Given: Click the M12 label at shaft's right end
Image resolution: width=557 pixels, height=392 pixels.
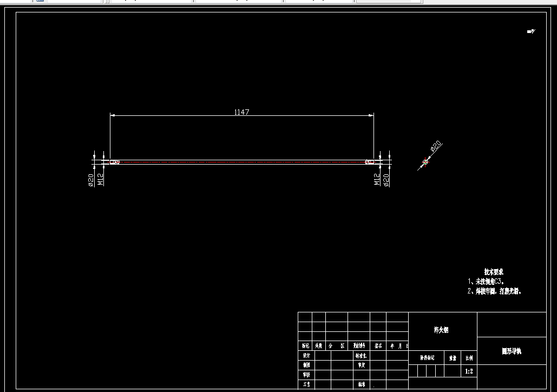Looking at the screenshot, I should [x=377, y=179].
